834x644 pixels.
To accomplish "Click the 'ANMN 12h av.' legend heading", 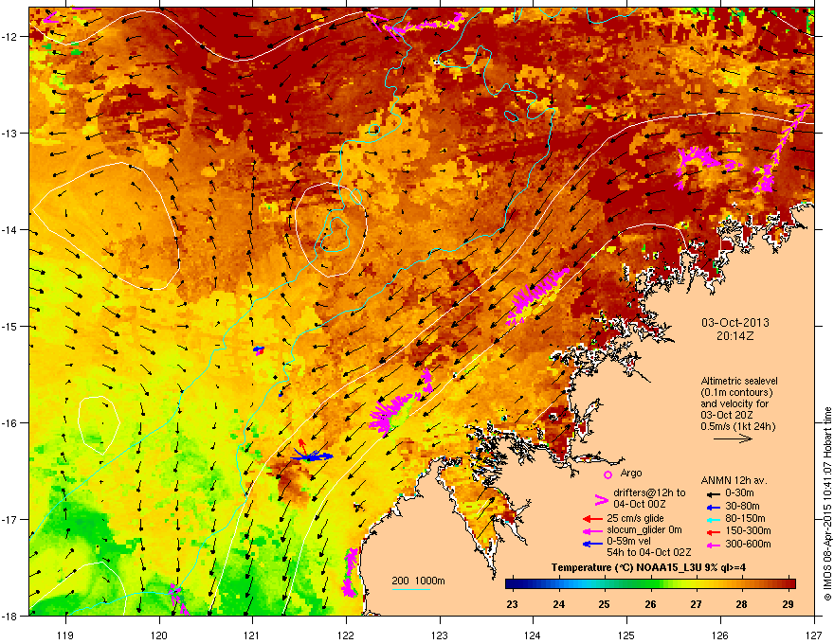I will tap(734, 480).
